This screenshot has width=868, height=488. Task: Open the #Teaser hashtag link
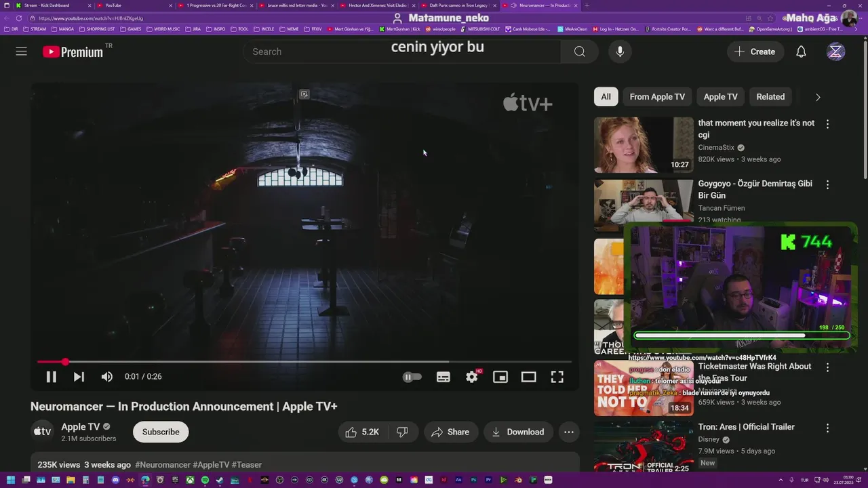(247, 465)
